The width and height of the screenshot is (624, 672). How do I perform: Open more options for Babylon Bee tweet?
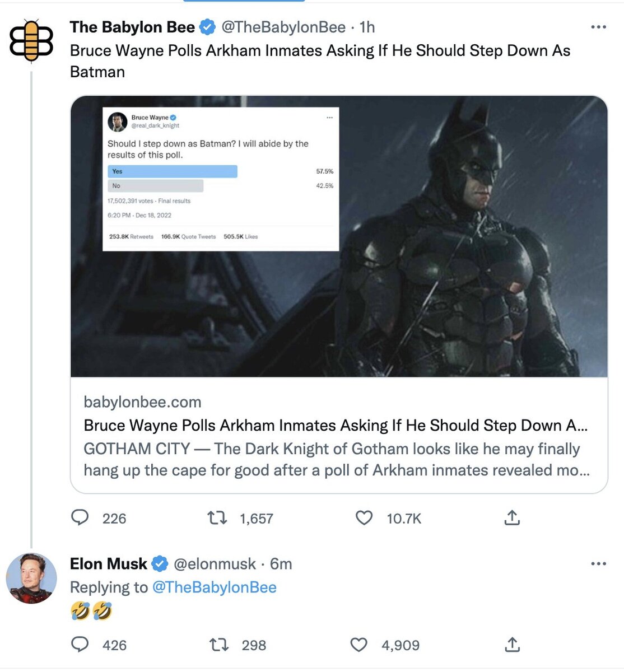tap(598, 27)
